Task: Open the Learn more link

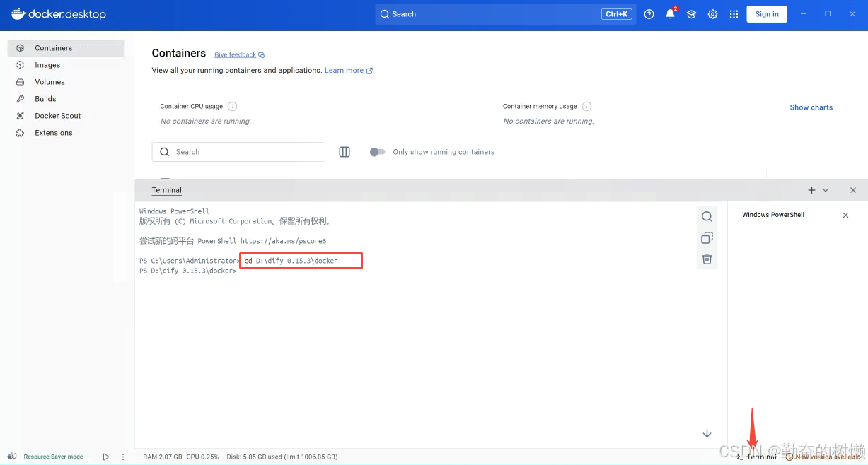Action: (349, 71)
